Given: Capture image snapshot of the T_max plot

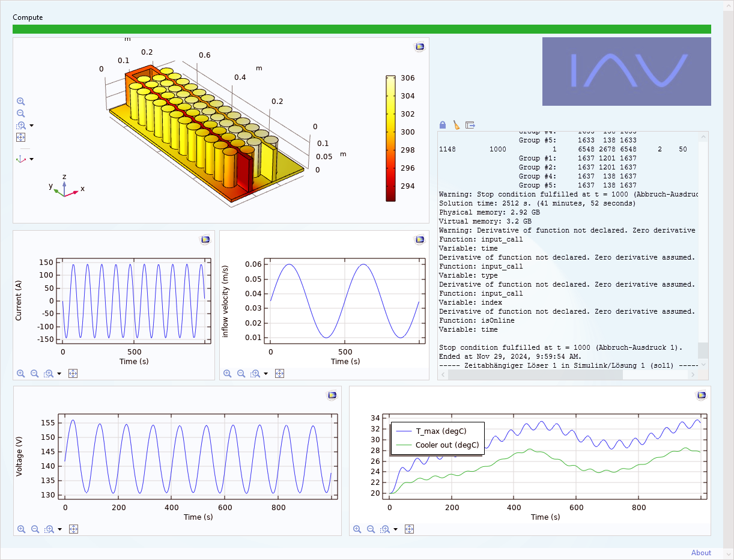Looking at the screenshot, I should [x=701, y=395].
